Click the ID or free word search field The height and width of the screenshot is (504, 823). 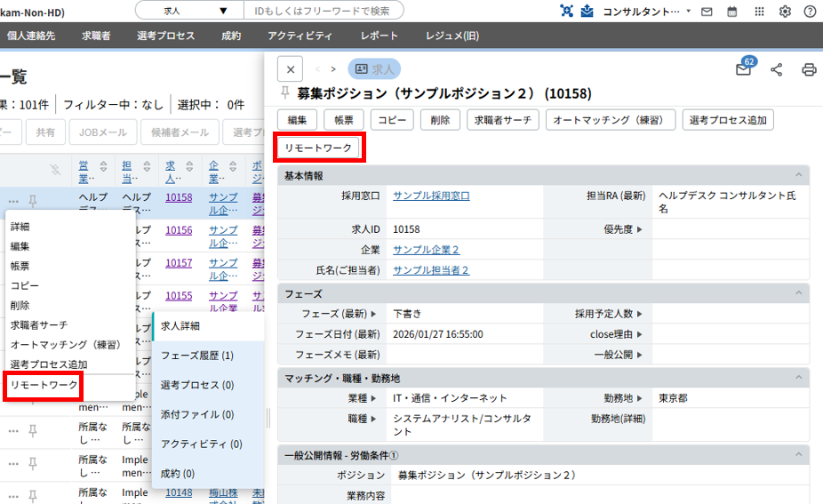pyautogui.click(x=323, y=11)
